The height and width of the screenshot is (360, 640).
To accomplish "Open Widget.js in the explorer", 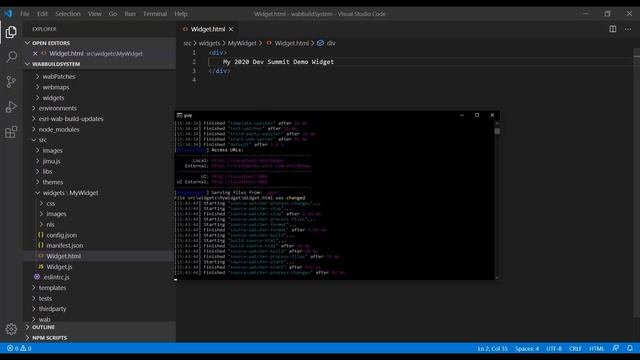I will coord(59,267).
